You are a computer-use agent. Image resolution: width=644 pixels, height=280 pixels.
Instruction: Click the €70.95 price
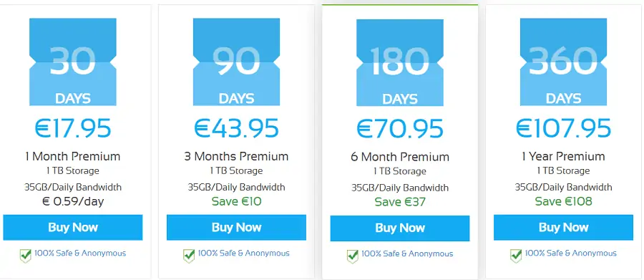[x=399, y=128]
